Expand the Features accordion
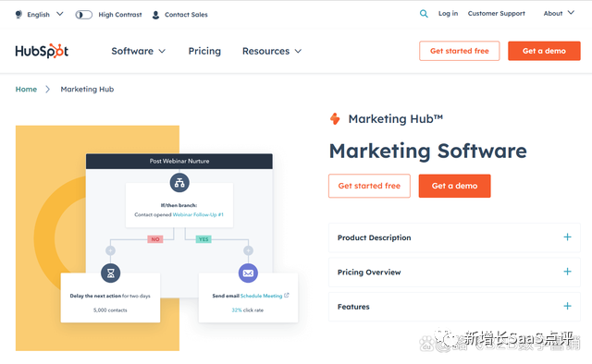This screenshot has width=592, height=364. click(x=454, y=307)
